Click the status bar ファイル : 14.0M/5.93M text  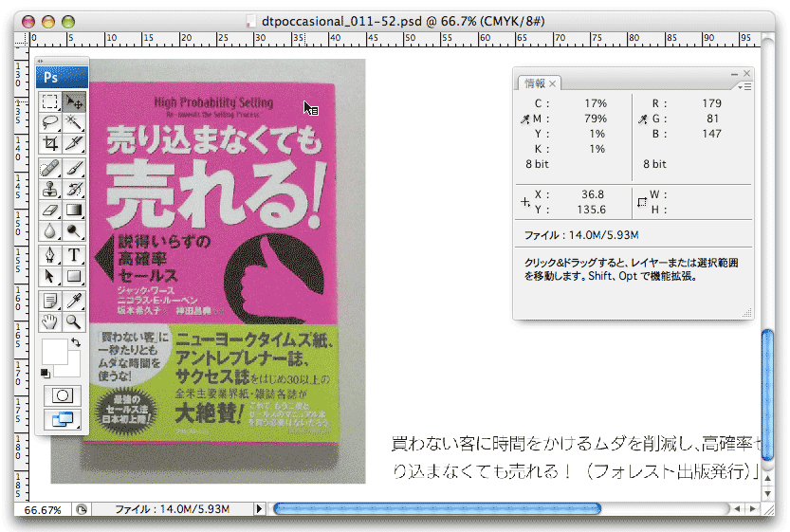pyautogui.click(x=173, y=509)
